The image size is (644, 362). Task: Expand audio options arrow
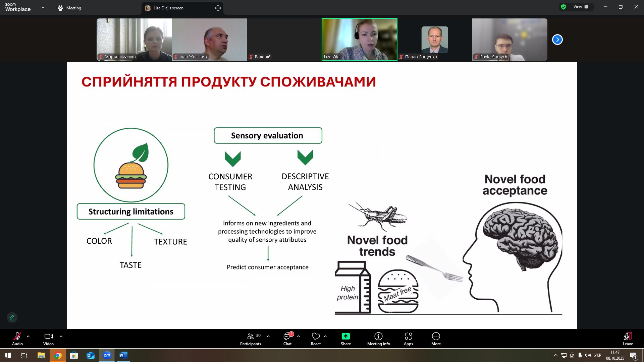(x=28, y=336)
